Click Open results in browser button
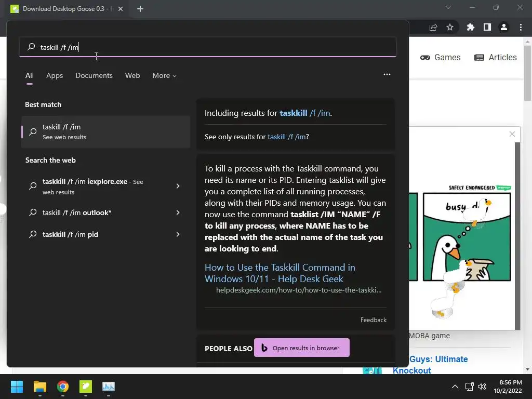The image size is (532, 399). click(x=302, y=348)
